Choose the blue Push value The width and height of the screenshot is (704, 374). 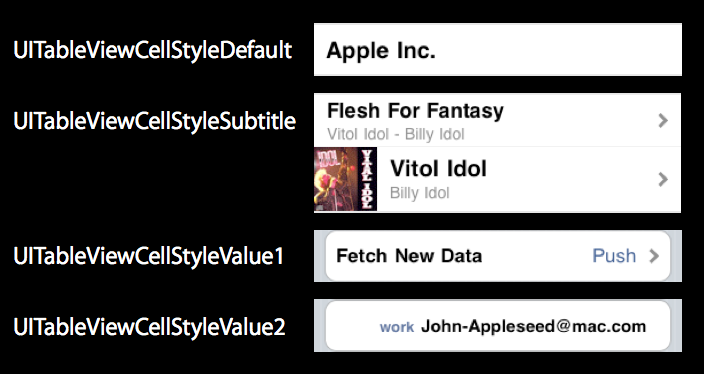(614, 256)
